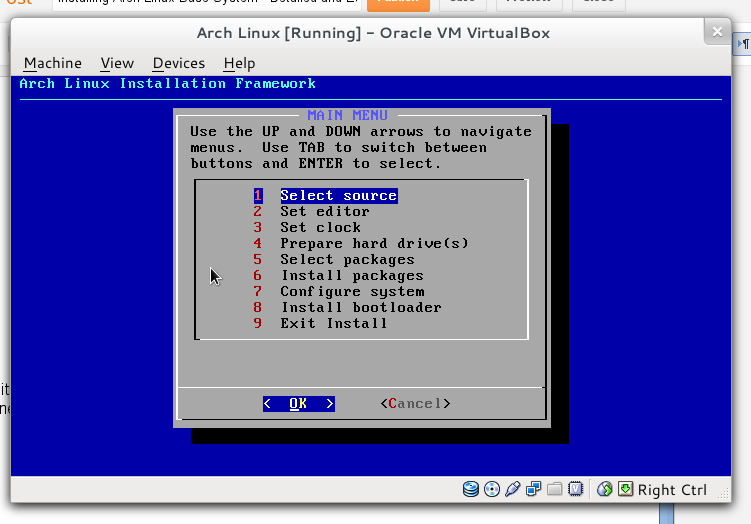Click the MAIN MENU dialog title
Screen dimensions: 751x524
347,115
